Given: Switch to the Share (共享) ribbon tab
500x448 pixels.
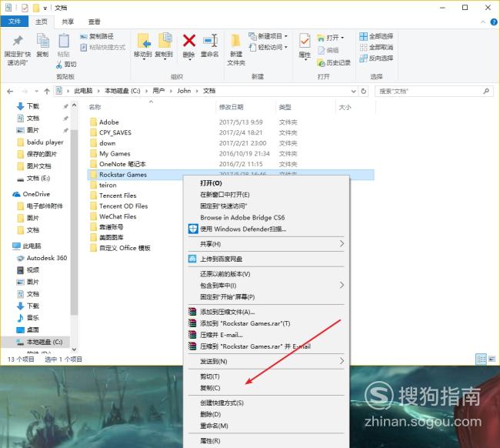Looking at the screenshot, I should pyautogui.click(x=68, y=22).
